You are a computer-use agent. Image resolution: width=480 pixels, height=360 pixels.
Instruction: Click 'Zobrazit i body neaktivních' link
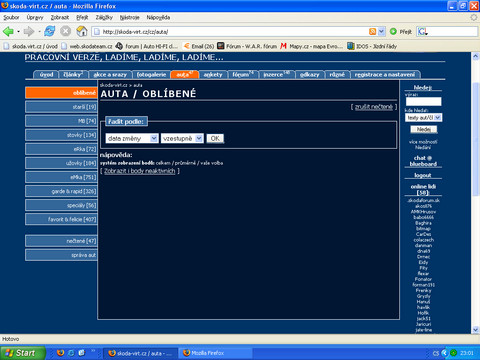point(140,171)
